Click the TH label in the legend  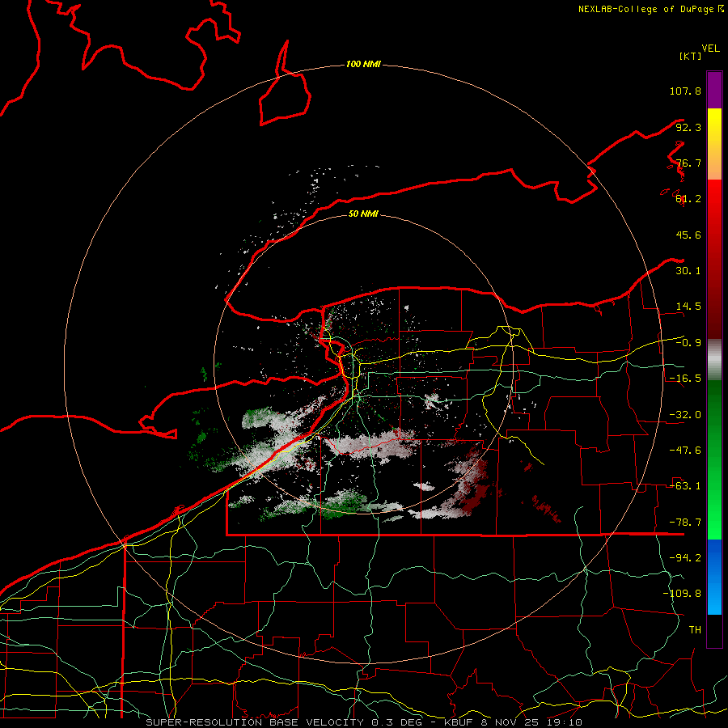point(695,629)
